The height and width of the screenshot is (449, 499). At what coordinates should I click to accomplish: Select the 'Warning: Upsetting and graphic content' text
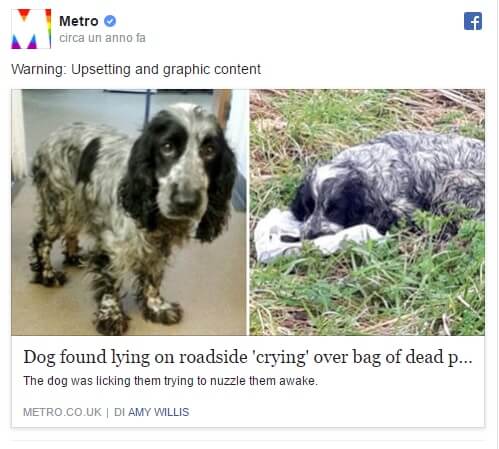136,69
